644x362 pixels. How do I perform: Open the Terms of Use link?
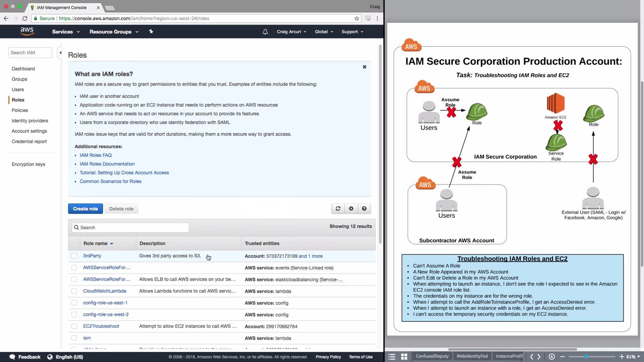[x=361, y=357]
